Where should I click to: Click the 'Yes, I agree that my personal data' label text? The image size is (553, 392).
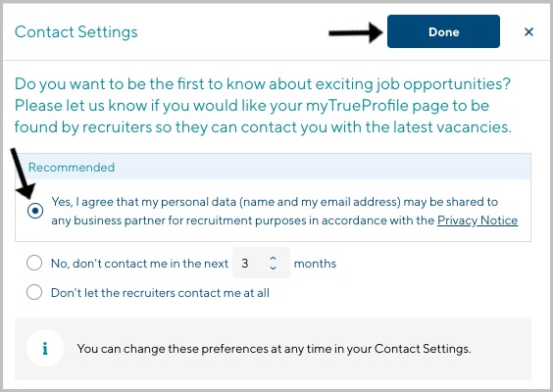[x=284, y=211]
